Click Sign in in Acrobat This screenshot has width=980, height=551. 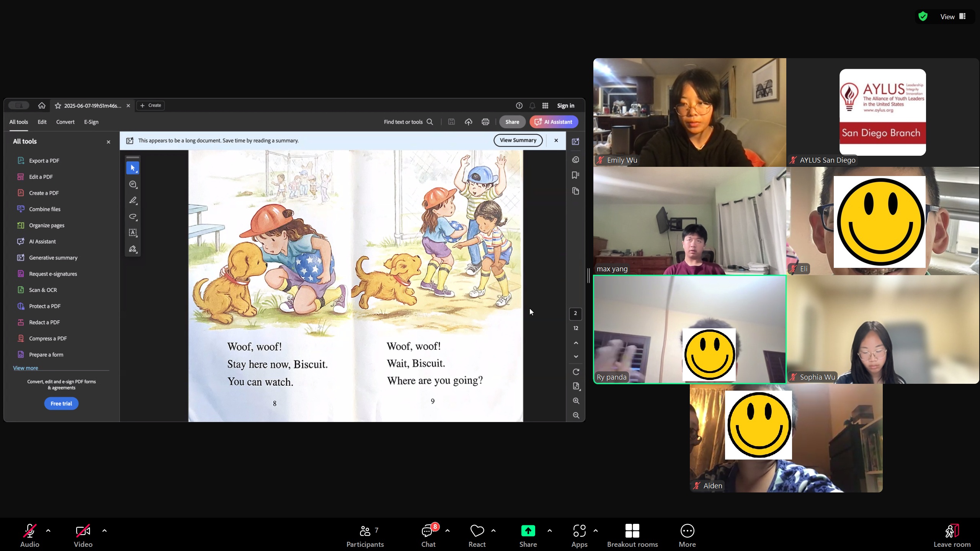[565, 106]
